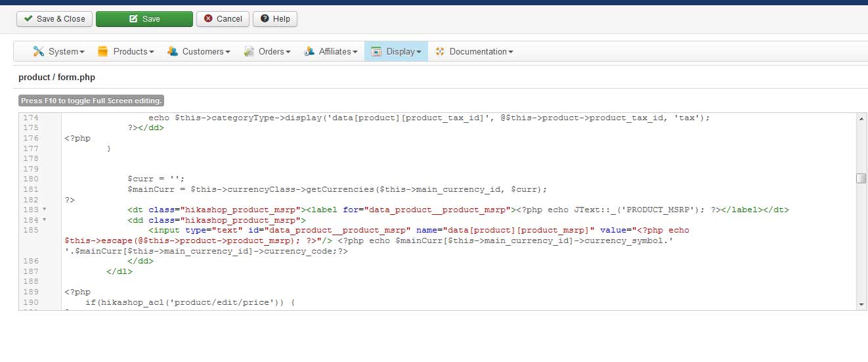Click the '<?php' line at 176
Image resolution: width=868 pixels, height=362 pixels.
click(x=77, y=138)
